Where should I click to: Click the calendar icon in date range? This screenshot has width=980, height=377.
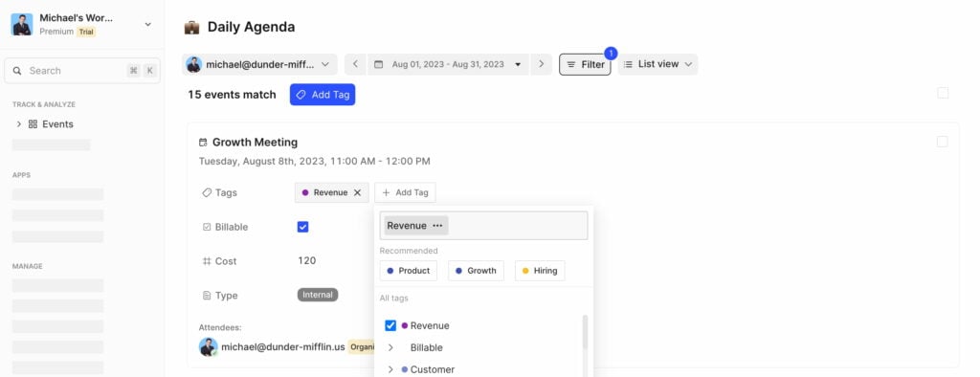click(x=378, y=64)
